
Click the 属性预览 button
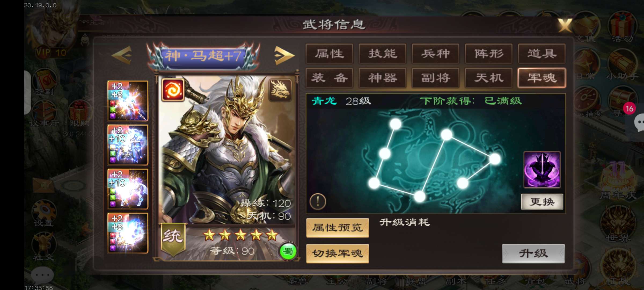click(x=338, y=228)
